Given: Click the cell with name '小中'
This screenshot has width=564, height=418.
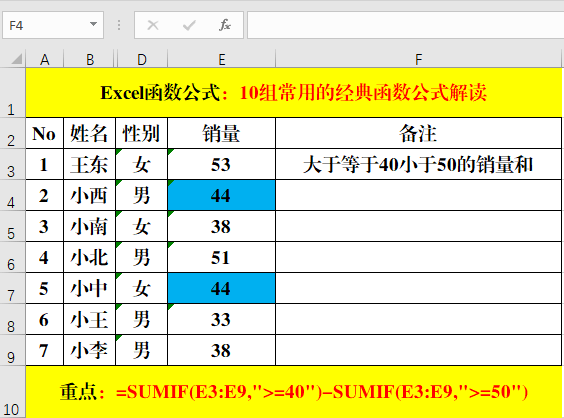Looking at the screenshot, I should [90, 288].
